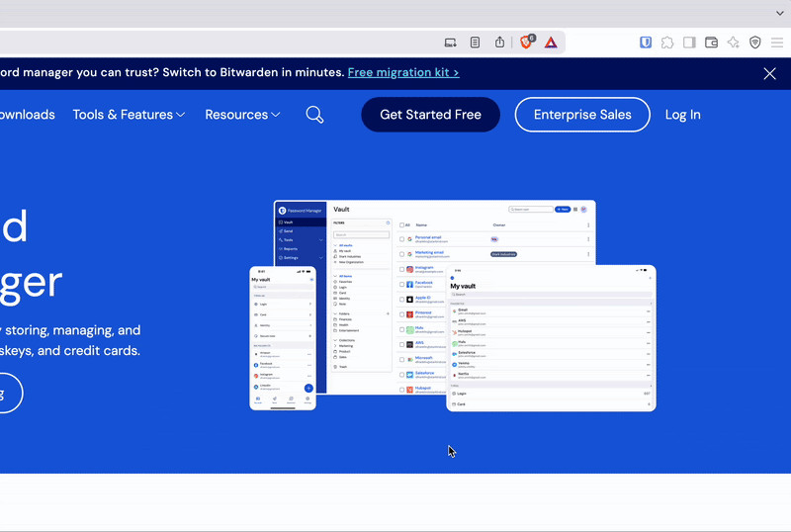Click the share page icon

[x=499, y=43]
